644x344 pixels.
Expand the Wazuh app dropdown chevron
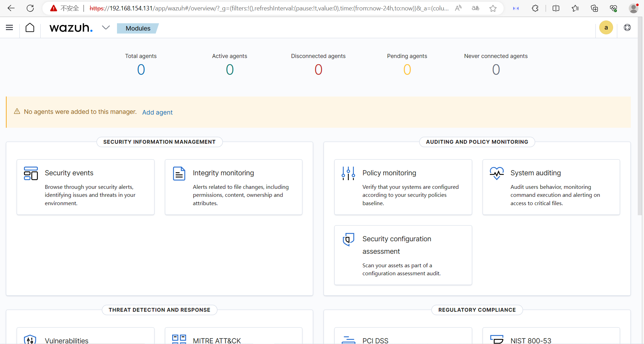click(x=106, y=28)
